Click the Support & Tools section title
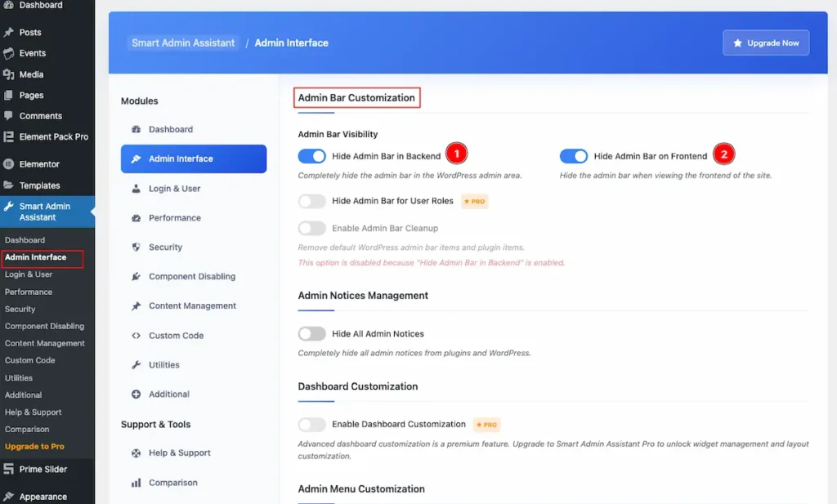The width and height of the screenshot is (837, 504). pyautogui.click(x=156, y=424)
